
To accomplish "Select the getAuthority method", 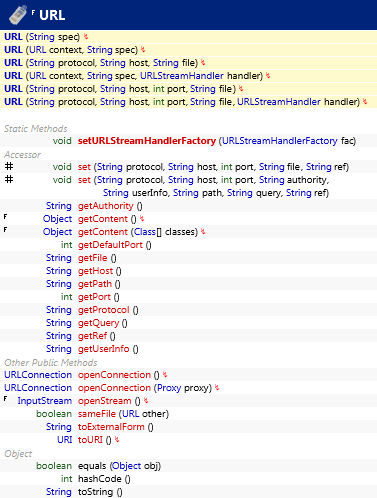I will 106,206.
